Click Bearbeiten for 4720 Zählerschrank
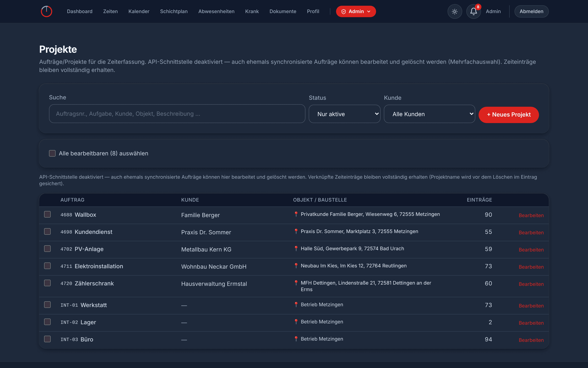This screenshot has width=588, height=368. tap(531, 284)
